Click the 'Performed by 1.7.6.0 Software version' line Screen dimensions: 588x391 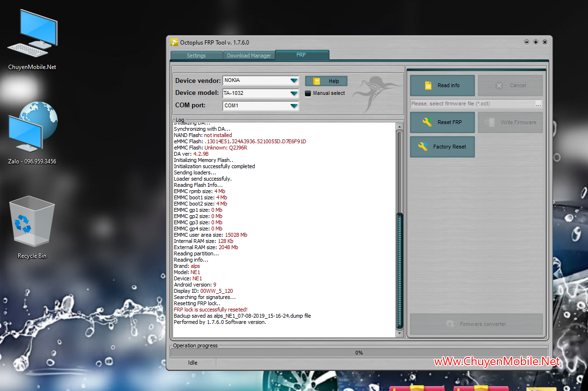pos(220,322)
